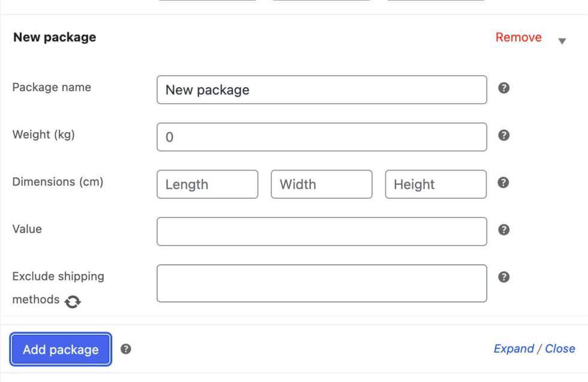Click the Package name help icon

[504, 88]
